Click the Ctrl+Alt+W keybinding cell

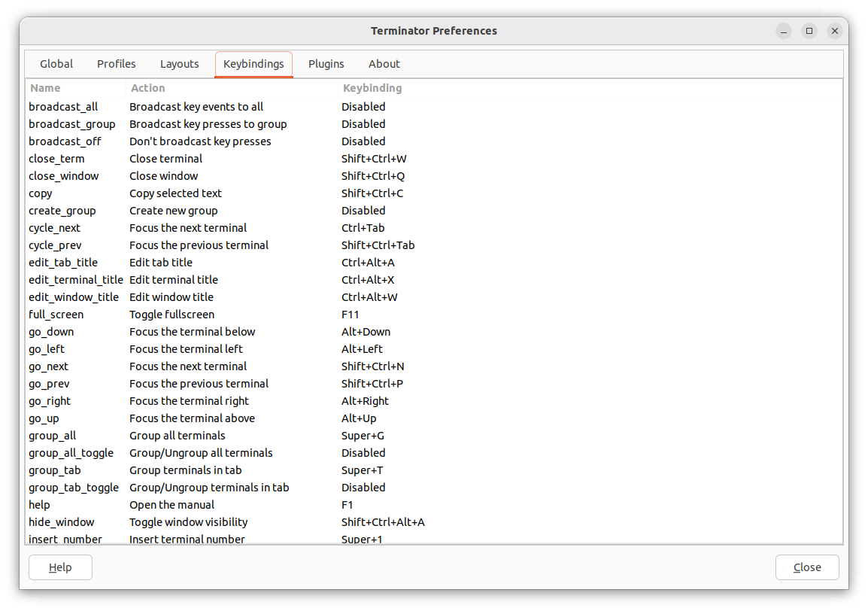pyautogui.click(x=369, y=297)
